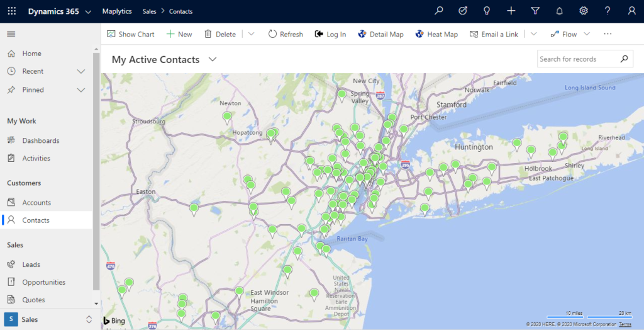644x330 pixels.
Task: Collapse the sidebar with hamburger icon
Action: [x=11, y=34]
